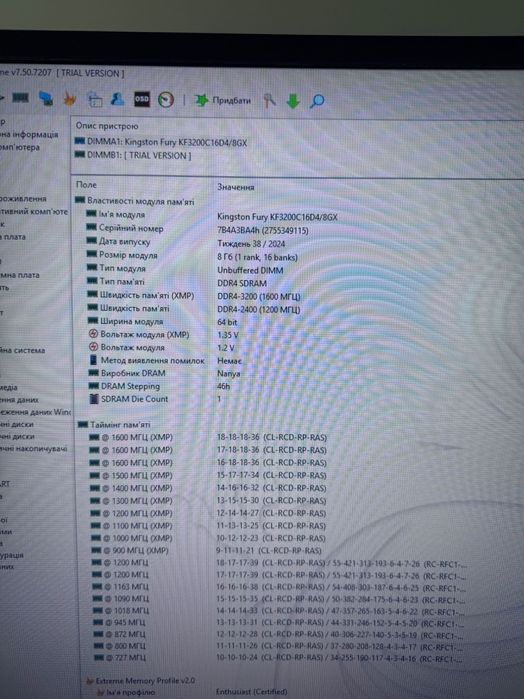
Task: Select the Метод виявлення помилок row
Action: pyautogui.click(x=165, y=360)
